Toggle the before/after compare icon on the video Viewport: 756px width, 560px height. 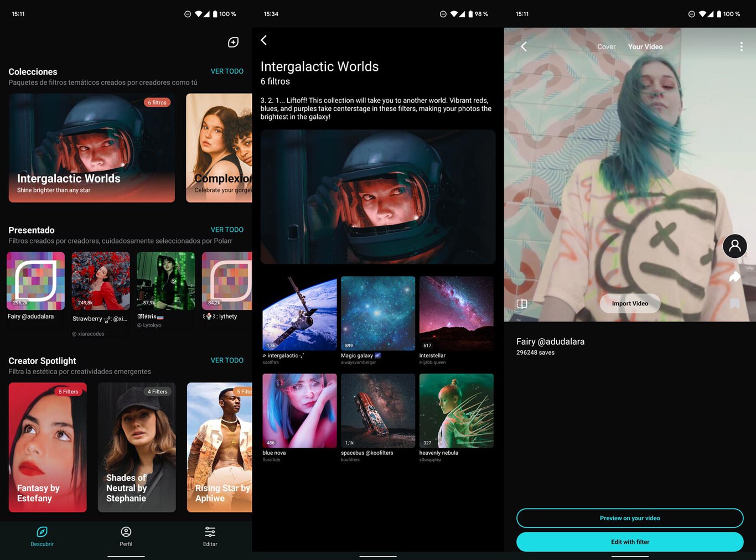[522, 303]
